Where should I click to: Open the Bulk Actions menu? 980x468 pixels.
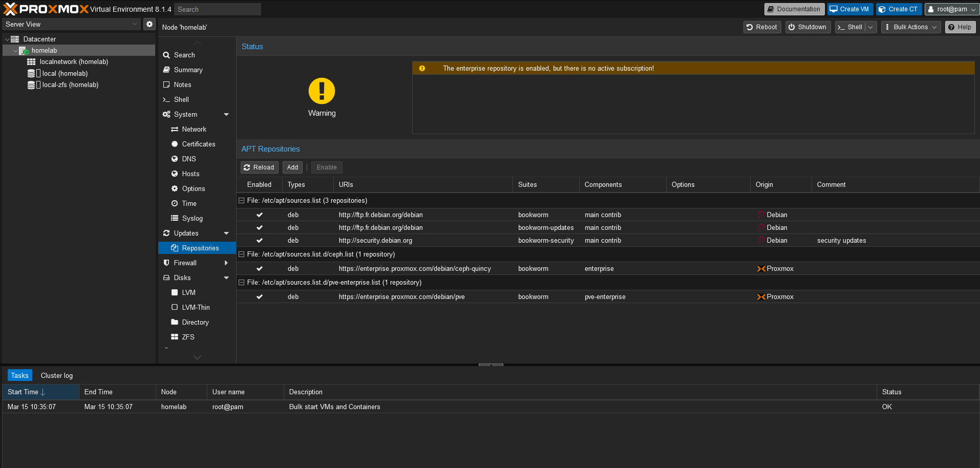coord(910,27)
